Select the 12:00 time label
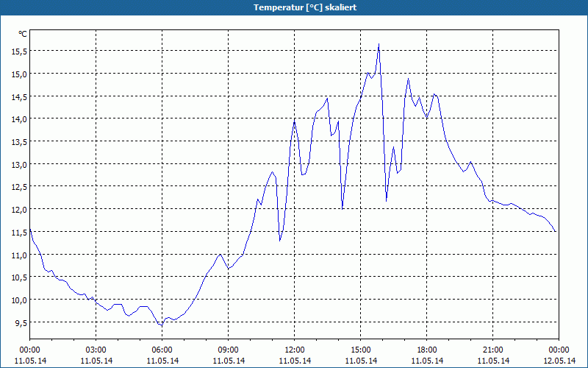This screenshot has height=368, width=588. (295, 350)
